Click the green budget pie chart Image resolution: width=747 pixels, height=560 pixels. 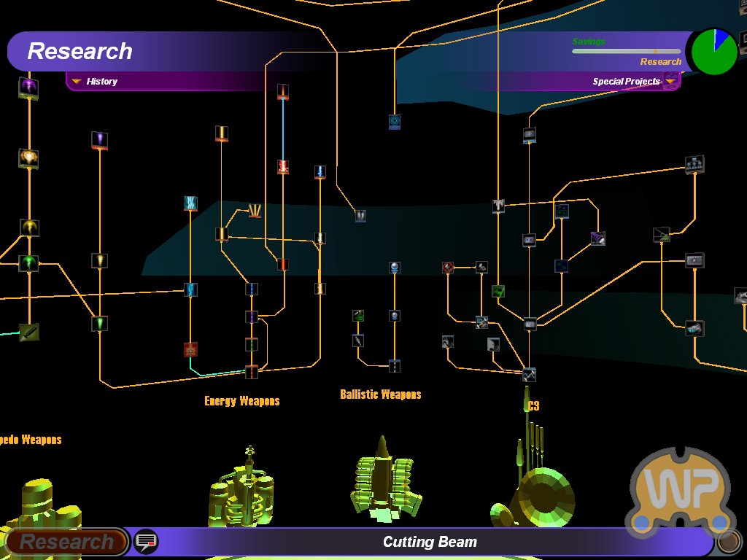(714, 52)
